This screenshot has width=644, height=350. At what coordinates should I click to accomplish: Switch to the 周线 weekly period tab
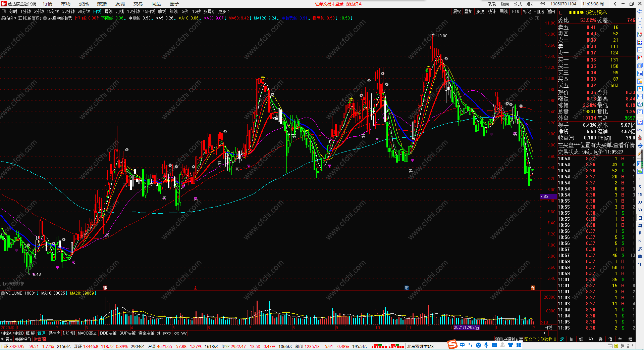coord(109,11)
